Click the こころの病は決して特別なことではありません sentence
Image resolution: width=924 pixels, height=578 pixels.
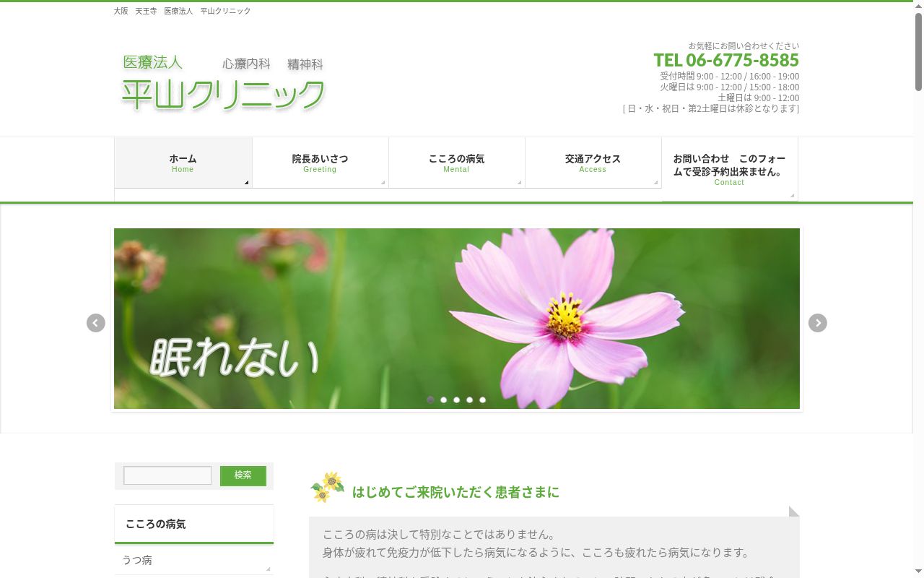pos(441,535)
